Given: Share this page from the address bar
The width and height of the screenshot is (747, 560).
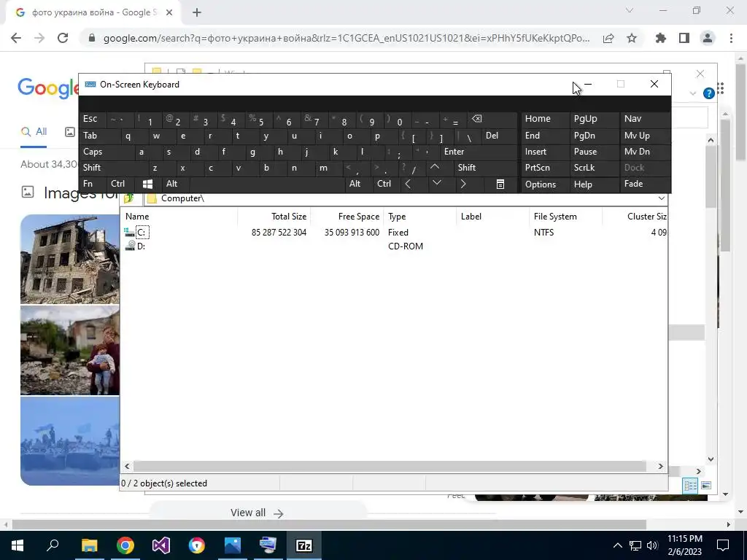Looking at the screenshot, I should pyautogui.click(x=608, y=38).
